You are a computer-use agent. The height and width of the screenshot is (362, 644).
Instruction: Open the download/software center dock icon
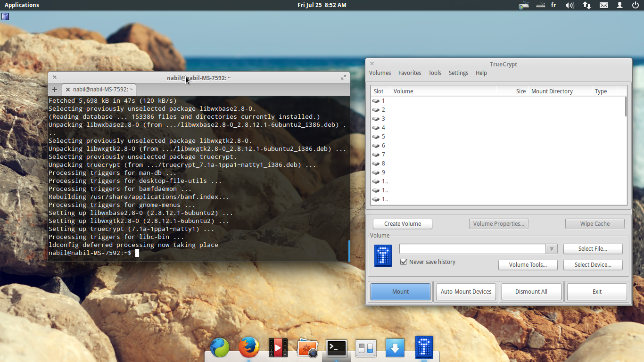point(395,348)
